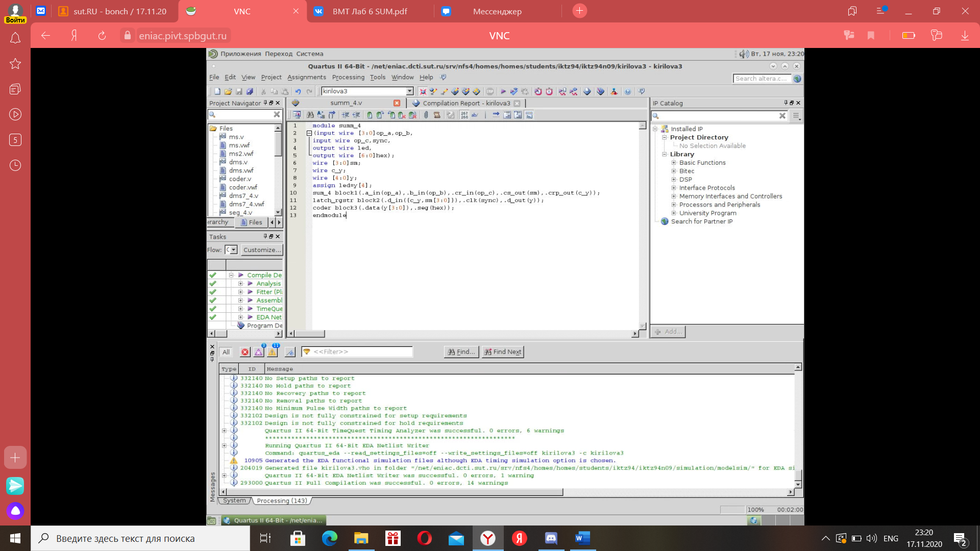Viewport: 980px width, 551px height.
Task: Expand the Fitter task node
Action: 240,292
